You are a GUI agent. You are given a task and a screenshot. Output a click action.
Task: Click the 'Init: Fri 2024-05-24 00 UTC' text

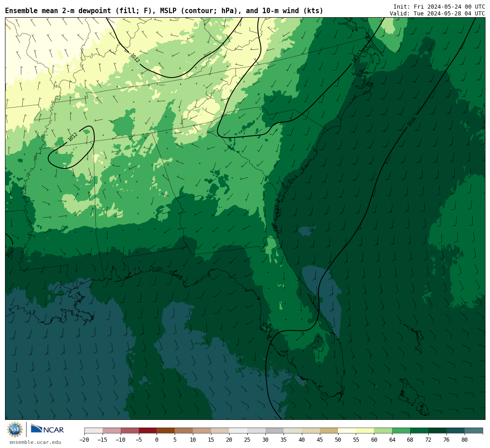(x=439, y=6)
